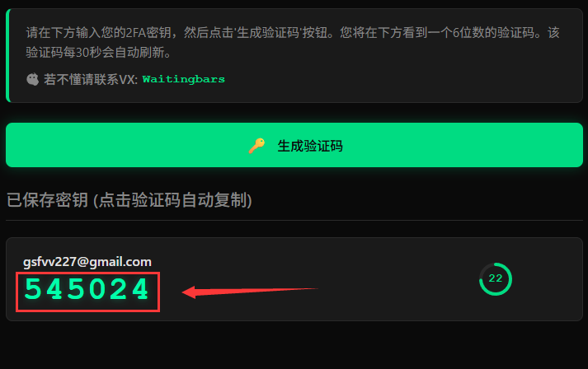Screen dimensions: 588x369
Task: Generate a verification code with 生成验证码
Action: point(294,145)
